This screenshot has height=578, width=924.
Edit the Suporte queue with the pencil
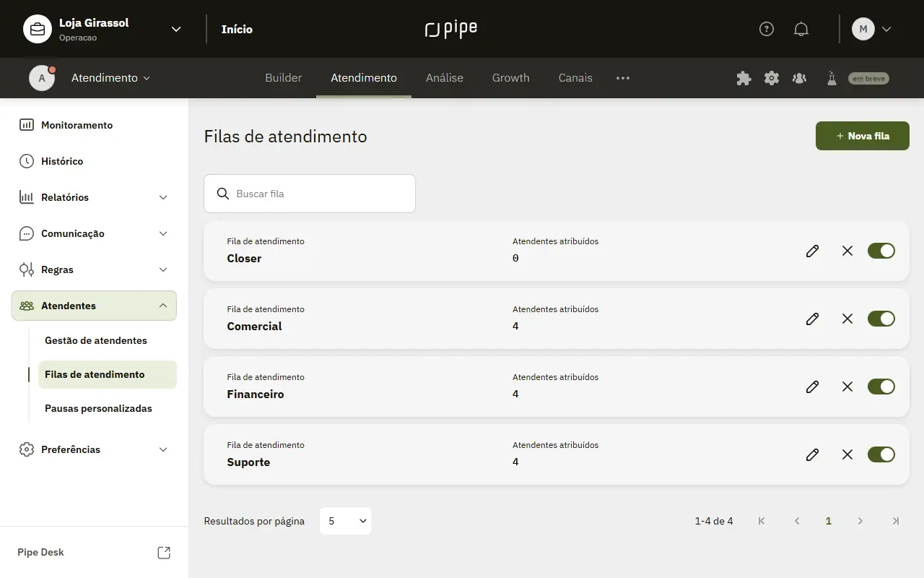[812, 454]
